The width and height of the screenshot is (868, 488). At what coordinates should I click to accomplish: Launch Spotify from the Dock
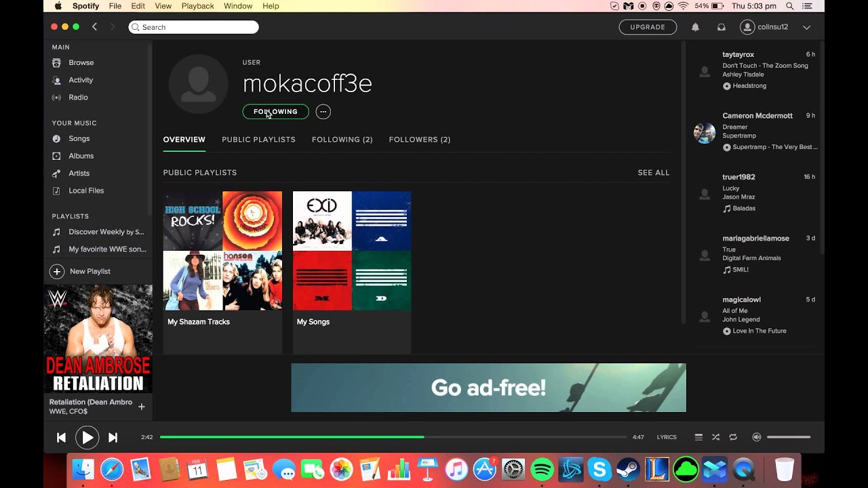point(542,469)
